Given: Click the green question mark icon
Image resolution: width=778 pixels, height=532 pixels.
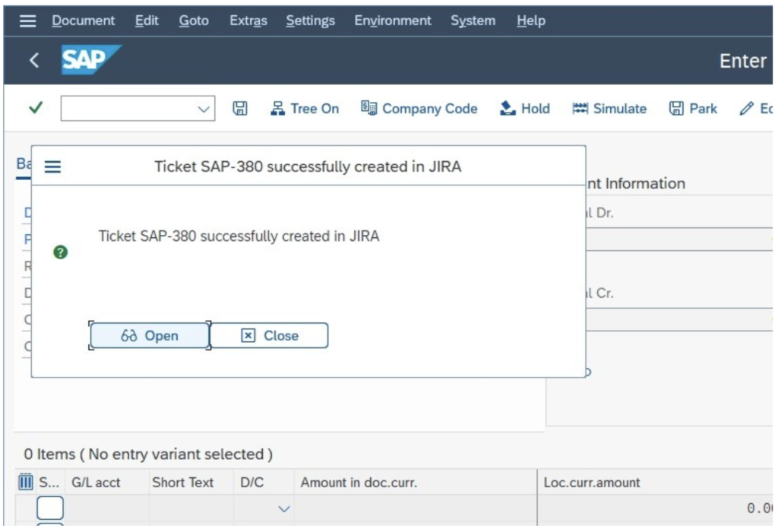Looking at the screenshot, I should tap(61, 252).
